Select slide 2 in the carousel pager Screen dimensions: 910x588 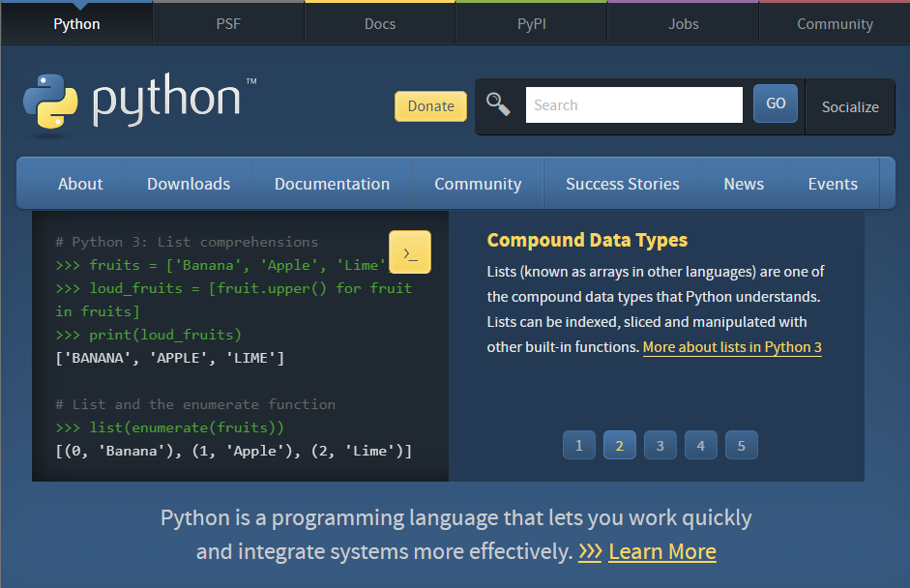[x=620, y=445]
